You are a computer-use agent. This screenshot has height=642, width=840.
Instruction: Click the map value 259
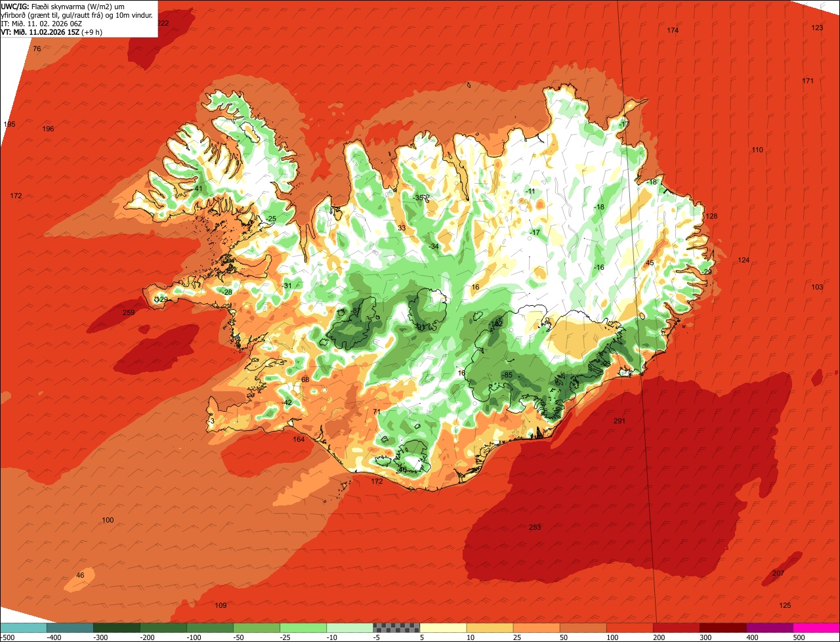point(129,312)
